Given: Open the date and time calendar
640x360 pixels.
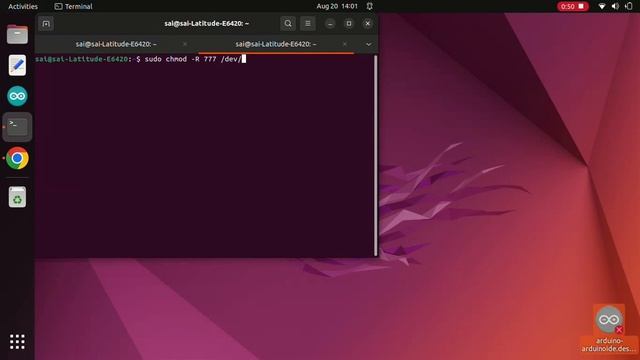Looking at the screenshot, I should [337, 6].
